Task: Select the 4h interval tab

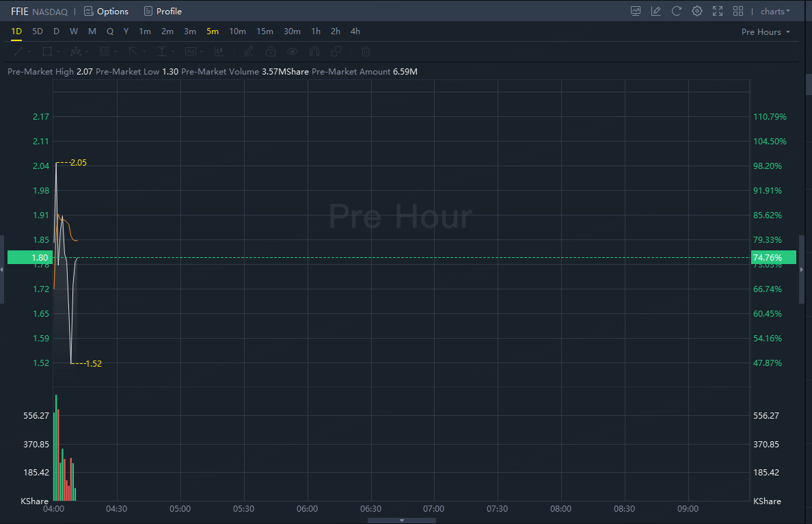Action: click(x=355, y=31)
